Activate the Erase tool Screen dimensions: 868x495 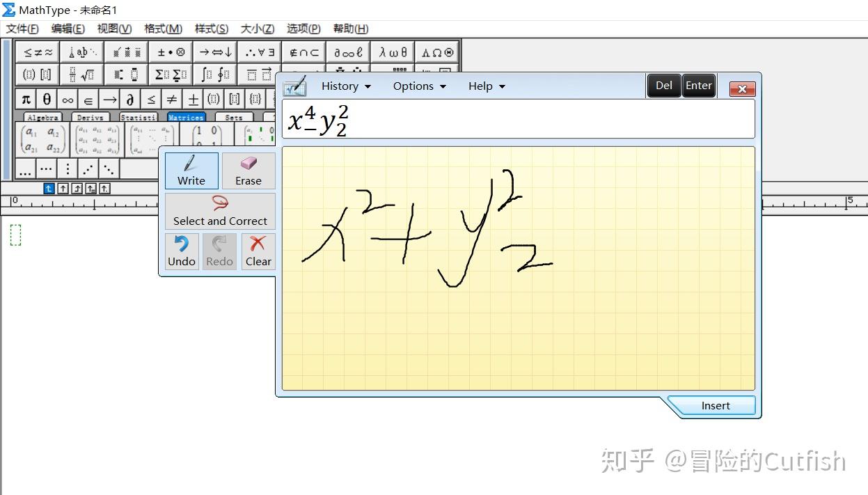(248, 171)
